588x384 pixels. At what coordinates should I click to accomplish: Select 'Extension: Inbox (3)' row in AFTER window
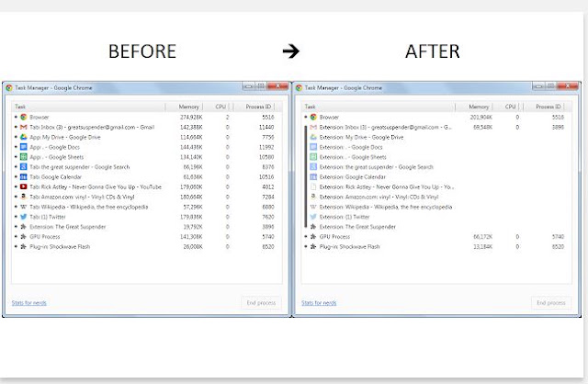coord(436,127)
